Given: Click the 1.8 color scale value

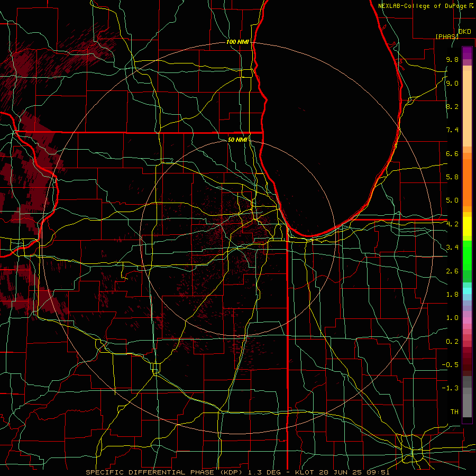Looking at the screenshot, I should pos(452,295).
